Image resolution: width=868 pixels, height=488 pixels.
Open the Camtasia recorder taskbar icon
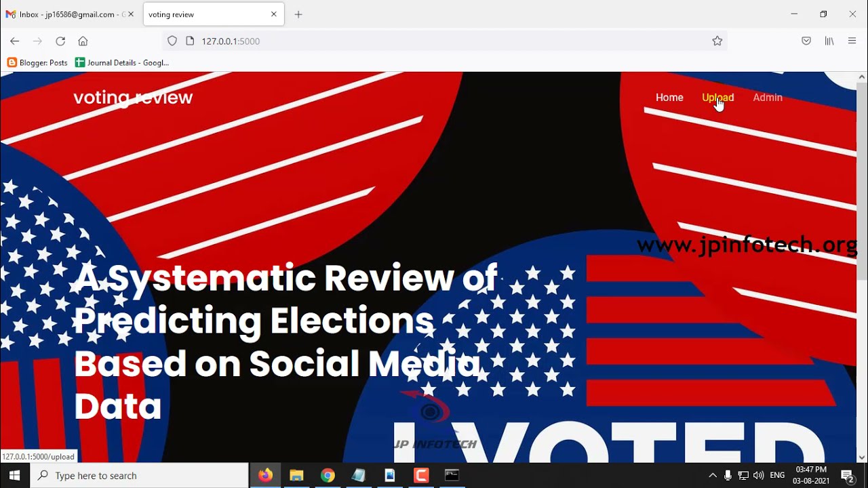tap(421, 476)
